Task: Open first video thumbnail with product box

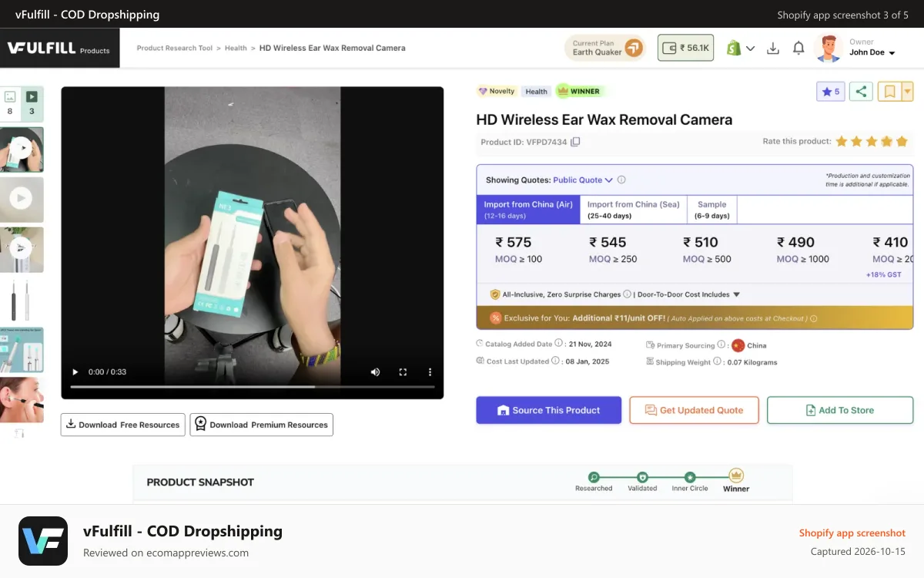Action: pyautogui.click(x=22, y=149)
